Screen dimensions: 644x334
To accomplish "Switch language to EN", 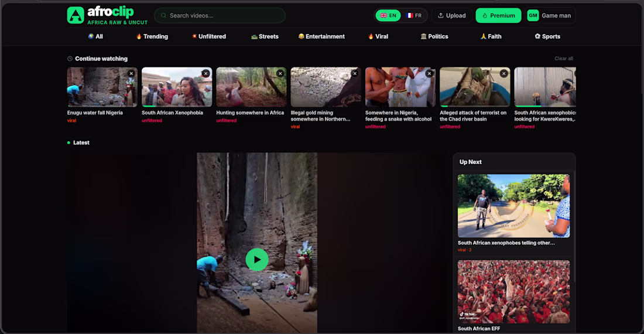I will pyautogui.click(x=388, y=16).
